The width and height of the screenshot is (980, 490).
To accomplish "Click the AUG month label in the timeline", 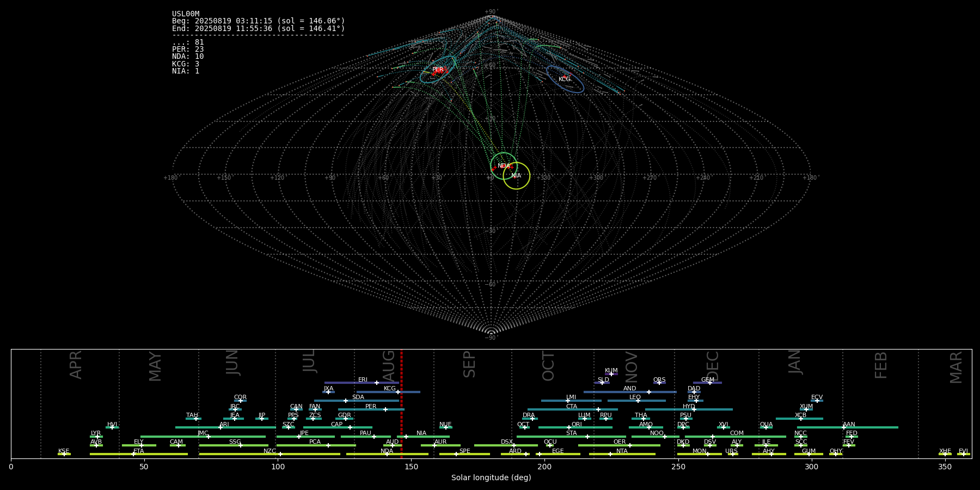I will click(x=389, y=365).
